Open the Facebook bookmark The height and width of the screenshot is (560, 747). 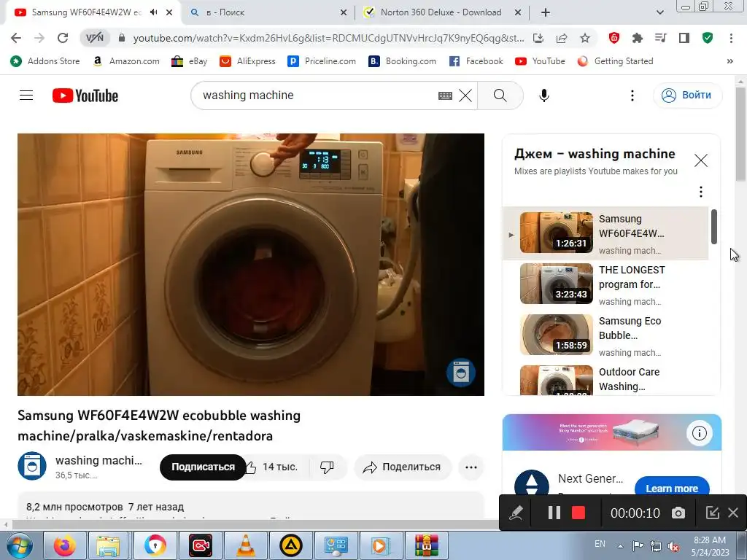pos(476,61)
